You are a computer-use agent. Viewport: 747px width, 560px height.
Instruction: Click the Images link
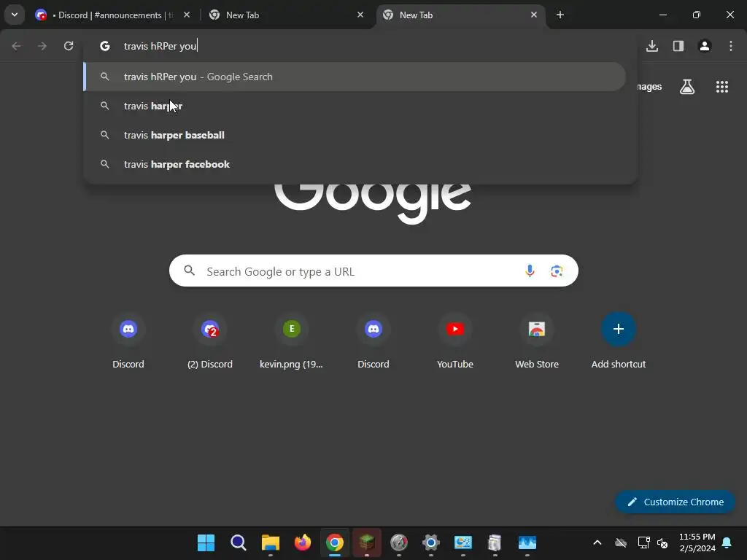coord(649,87)
